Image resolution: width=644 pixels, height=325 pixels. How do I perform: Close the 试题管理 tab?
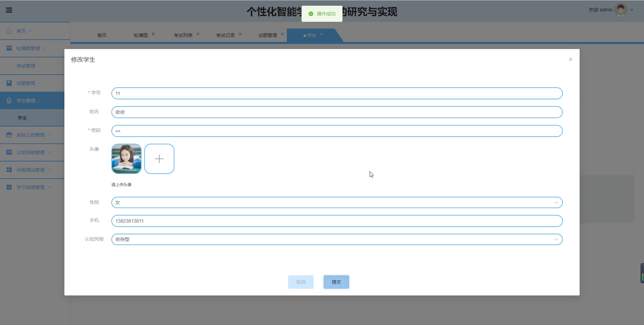(282, 34)
